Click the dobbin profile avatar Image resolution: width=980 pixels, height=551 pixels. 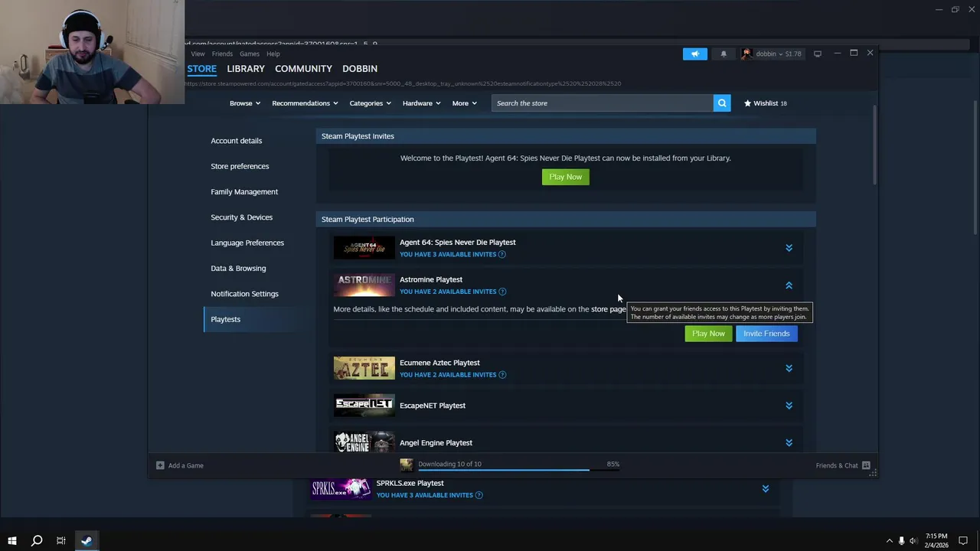coord(746,54)
